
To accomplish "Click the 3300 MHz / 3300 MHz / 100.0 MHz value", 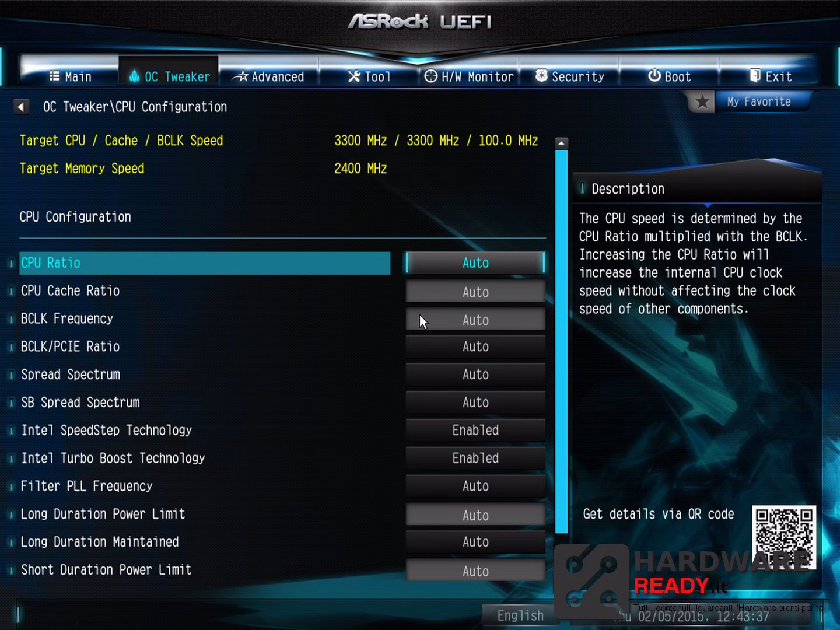I will pyautogui.click(x=436, y=141).
